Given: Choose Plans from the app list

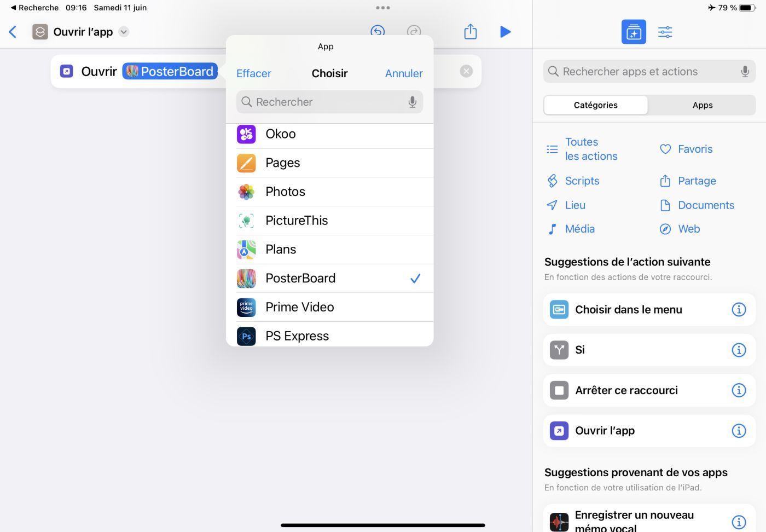Looking at the screenshot, I should pyautogui.click(x=329, y=250).
